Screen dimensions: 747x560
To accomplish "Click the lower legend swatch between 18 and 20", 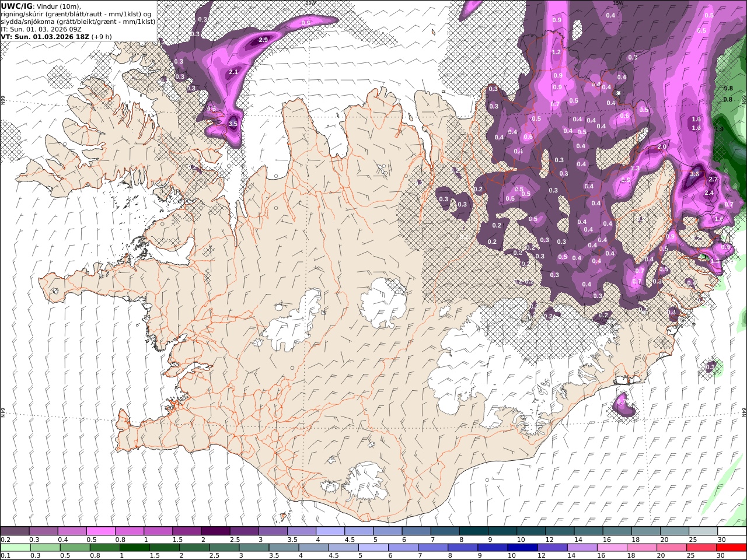I will coord(642,548).
